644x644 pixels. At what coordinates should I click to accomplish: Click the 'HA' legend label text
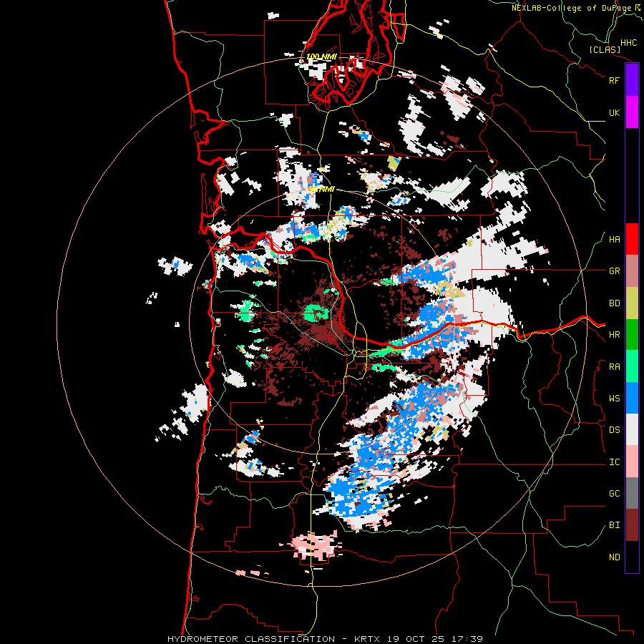pos(614,240)
